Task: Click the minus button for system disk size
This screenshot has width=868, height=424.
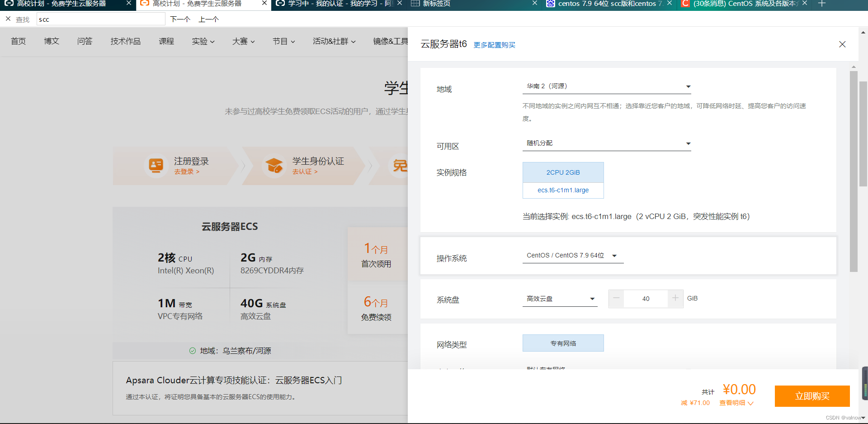Action: point(616,299)
